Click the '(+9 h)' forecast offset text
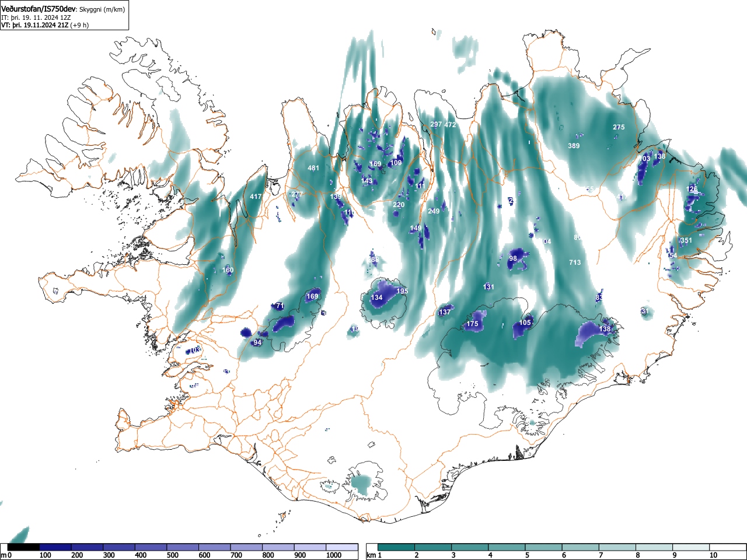Viewport: 747px width, 560px height. click(x=79, y=25)
